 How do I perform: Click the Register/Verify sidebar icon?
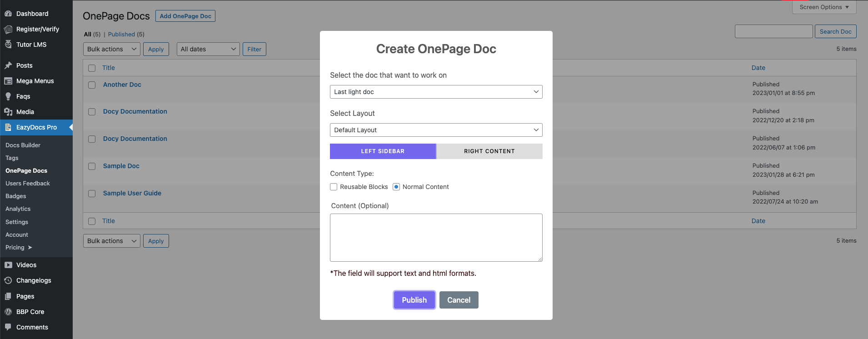point(8,29)
